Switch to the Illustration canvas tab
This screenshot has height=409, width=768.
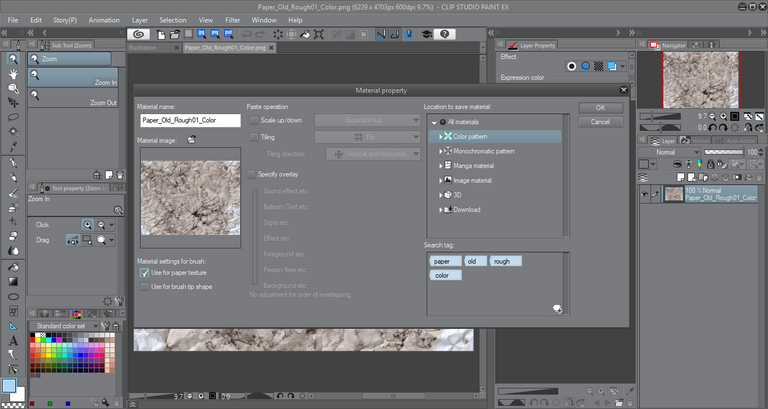[153, 48]
